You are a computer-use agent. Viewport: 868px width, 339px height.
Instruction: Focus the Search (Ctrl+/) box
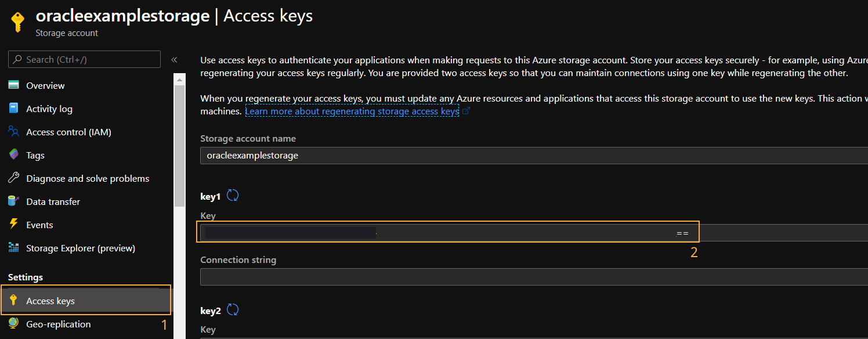click(84, 59)
